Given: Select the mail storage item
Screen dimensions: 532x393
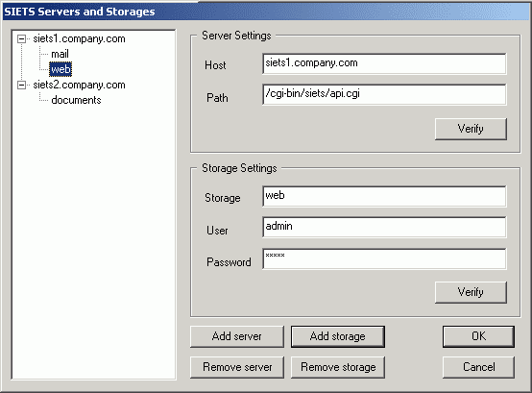Looking at the screenshot, I should coord(60,54).
